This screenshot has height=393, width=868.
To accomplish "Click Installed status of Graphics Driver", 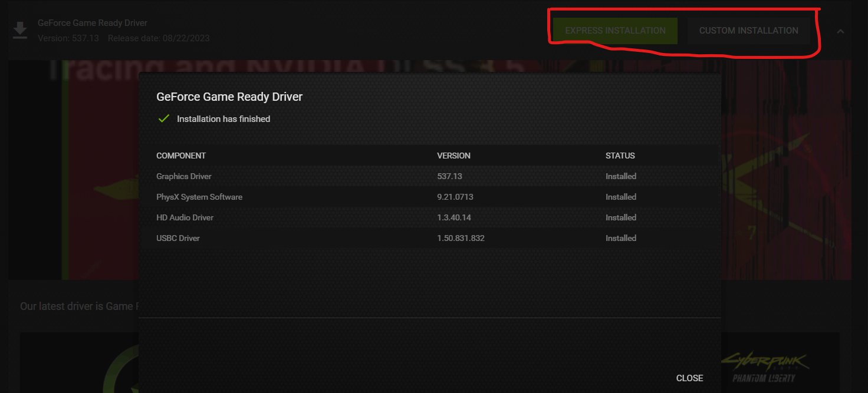I will (621, 176).
